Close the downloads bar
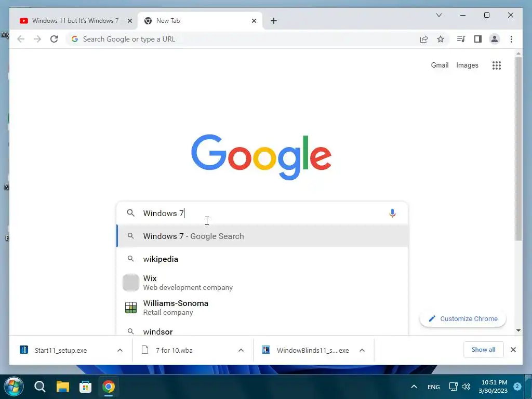532x399 pixels. click(513, 350)
